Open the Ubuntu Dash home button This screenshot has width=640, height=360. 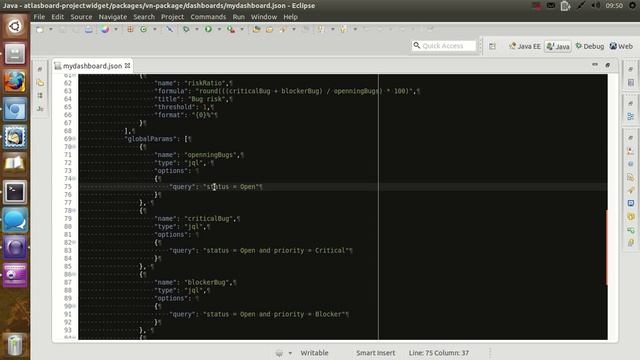point(15,27)
